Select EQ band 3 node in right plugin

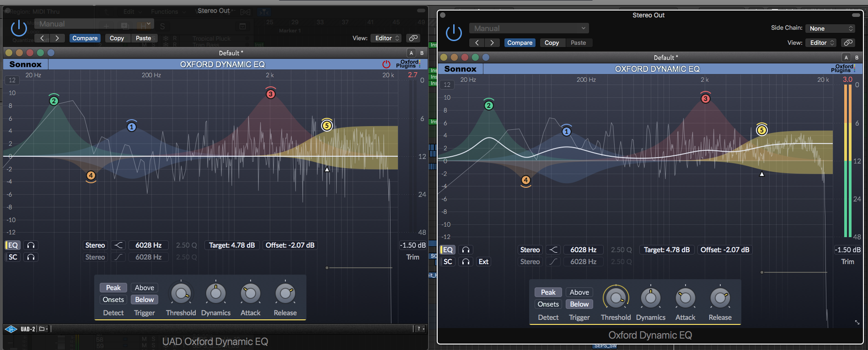coord(706,98)
